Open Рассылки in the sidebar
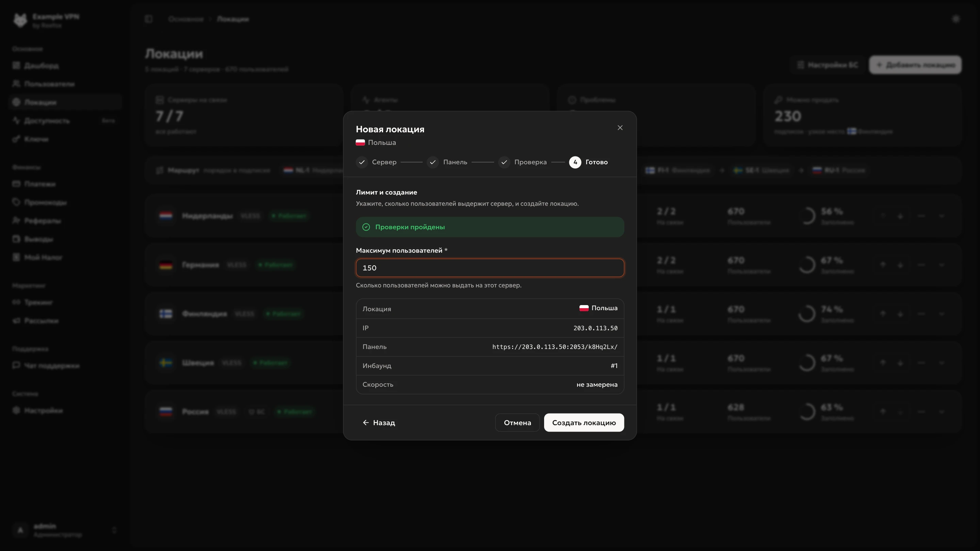This screenshot has height=551, width=980. 65,321
